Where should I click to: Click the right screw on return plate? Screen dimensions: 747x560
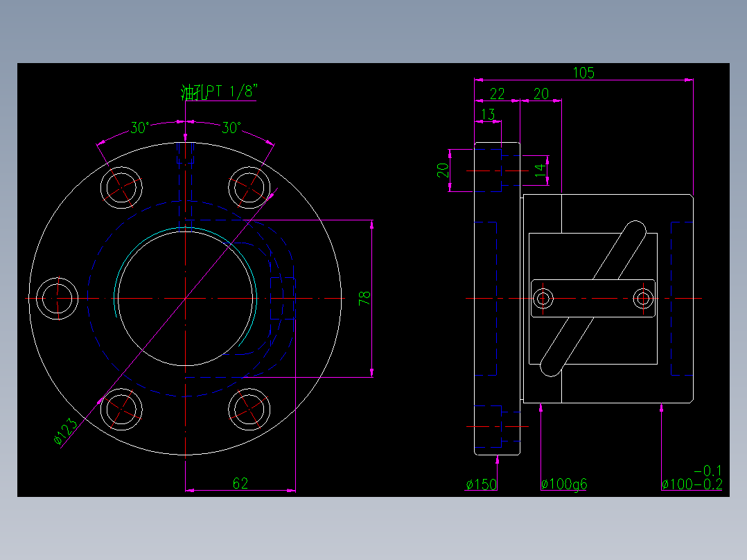pyautogui.click(x=643, y=299)
